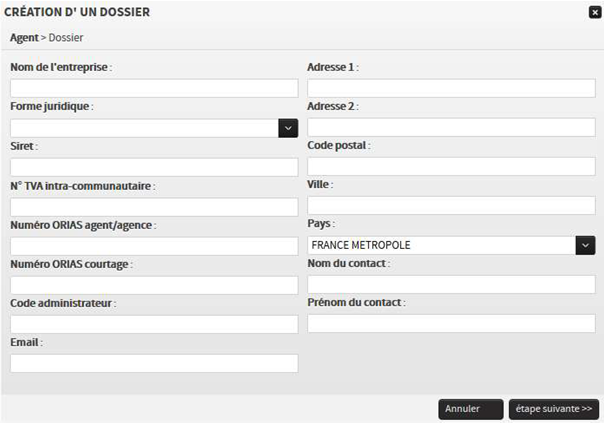
Task: Go to étape suivante >>
Action: click(554, 409)
